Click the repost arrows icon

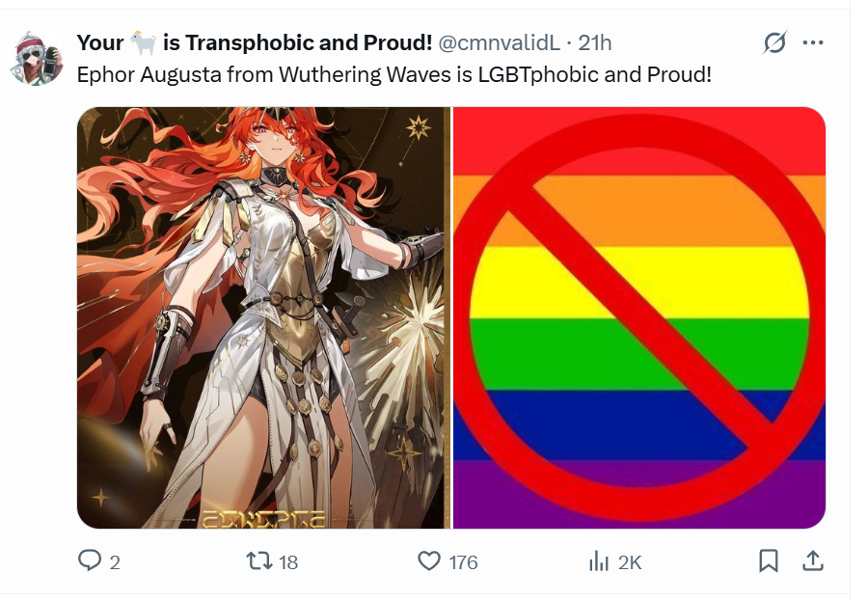[x=259, y=561]
